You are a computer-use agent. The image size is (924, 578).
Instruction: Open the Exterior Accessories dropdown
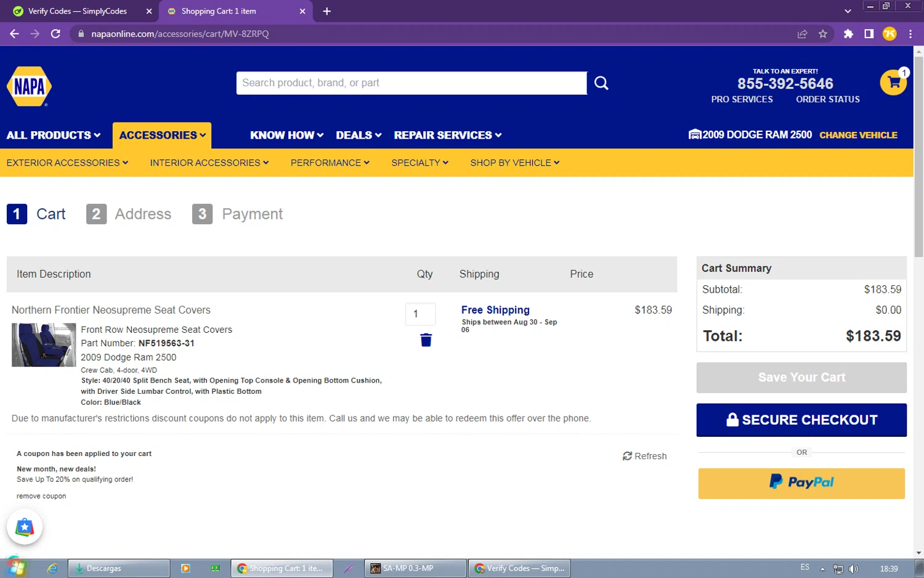(67, 163)
